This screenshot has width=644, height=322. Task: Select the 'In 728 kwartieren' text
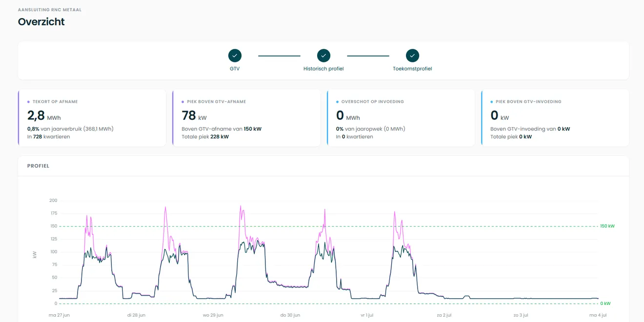tap(49, 137)
